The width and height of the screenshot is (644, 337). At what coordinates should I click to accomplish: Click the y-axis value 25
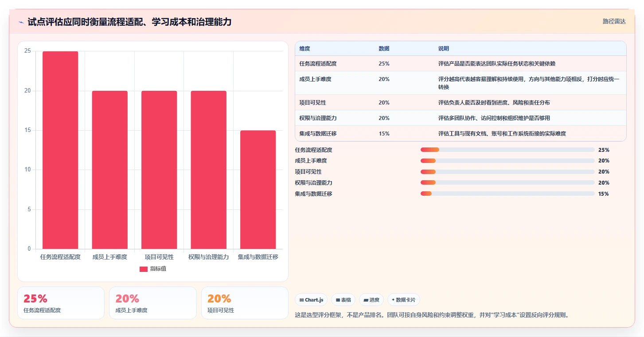pyautogui.click(x=27, y=51)
